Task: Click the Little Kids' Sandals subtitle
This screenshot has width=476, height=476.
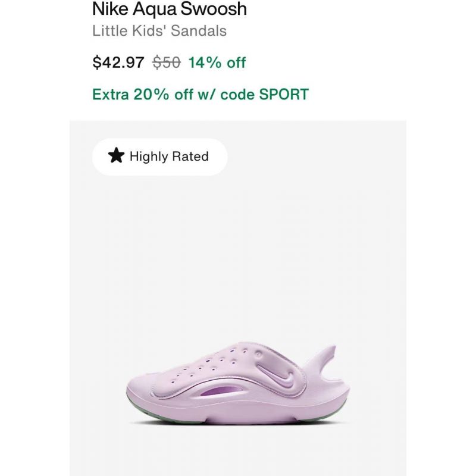Action: (159, 31)
